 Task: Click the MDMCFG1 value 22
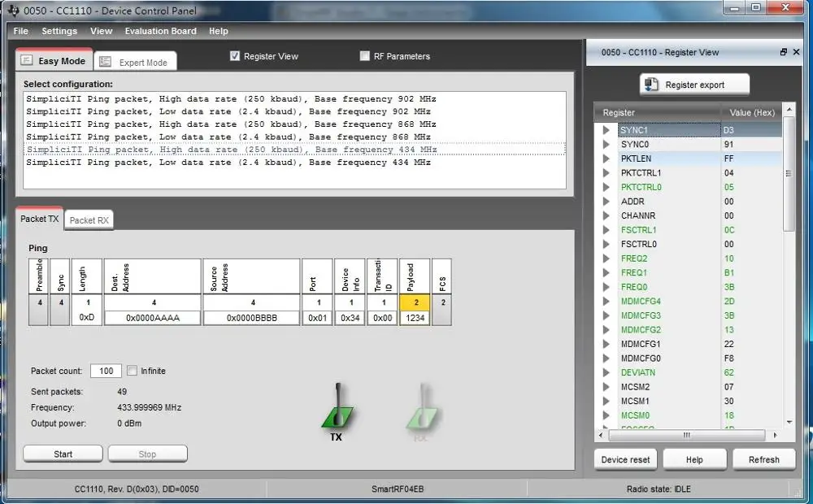coord(729,344)
